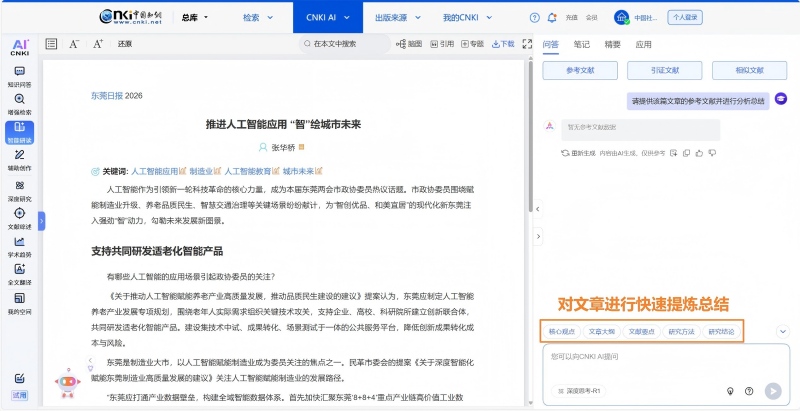Click 下载 to download the article
800x411 pixels.
tap(503, 44)
